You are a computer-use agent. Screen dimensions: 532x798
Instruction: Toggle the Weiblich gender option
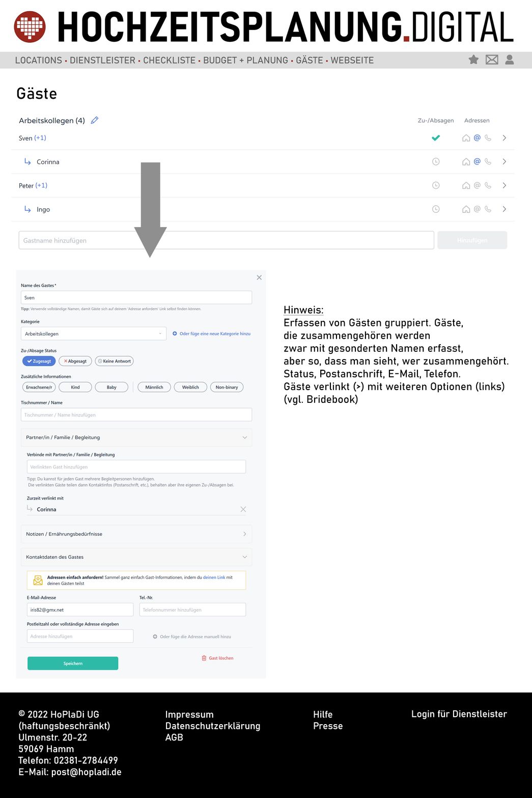[190, 387]
